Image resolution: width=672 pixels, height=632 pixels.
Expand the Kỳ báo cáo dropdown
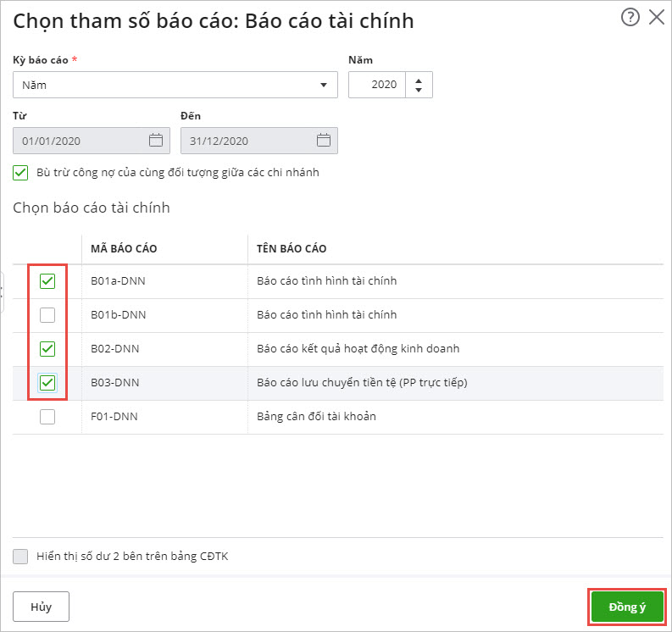coord(323,85)
